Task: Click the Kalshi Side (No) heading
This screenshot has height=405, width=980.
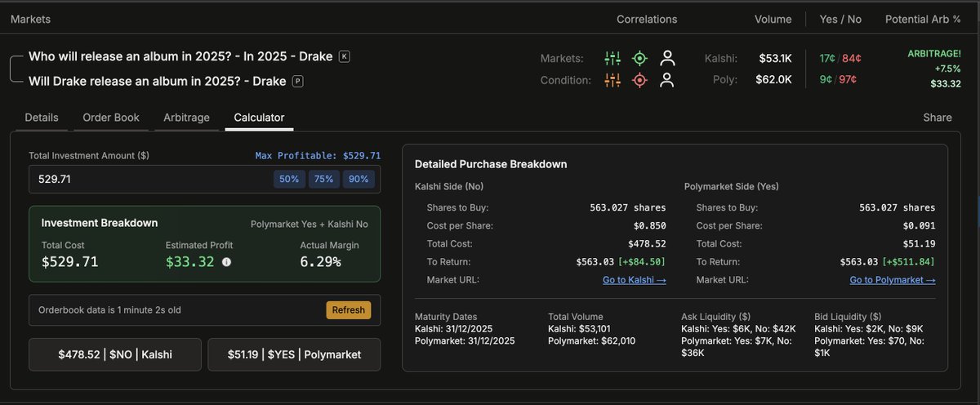Action: [x=449, y=187]
